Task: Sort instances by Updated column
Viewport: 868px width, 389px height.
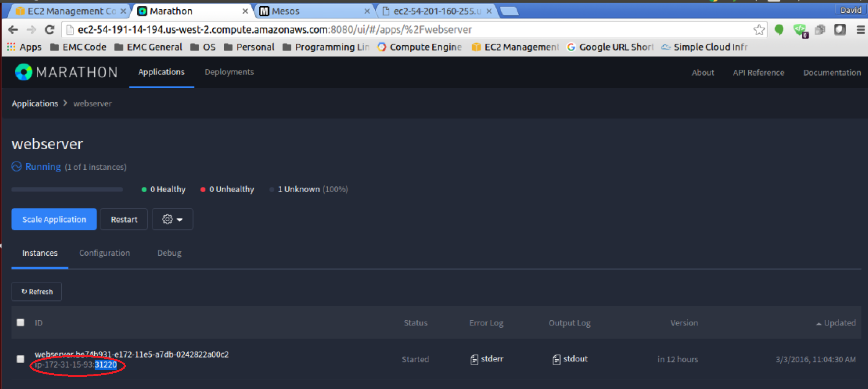Action: click(x=835, y=323)
